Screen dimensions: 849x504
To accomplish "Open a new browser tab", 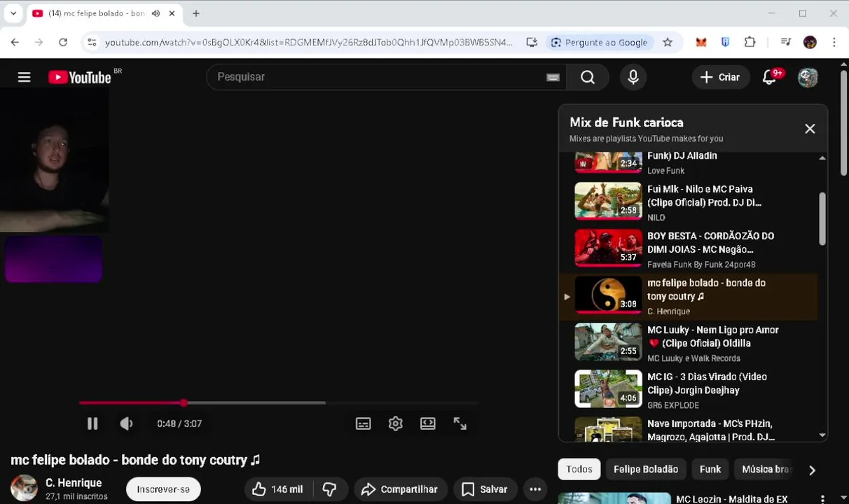I will click(x=196, y=13).
